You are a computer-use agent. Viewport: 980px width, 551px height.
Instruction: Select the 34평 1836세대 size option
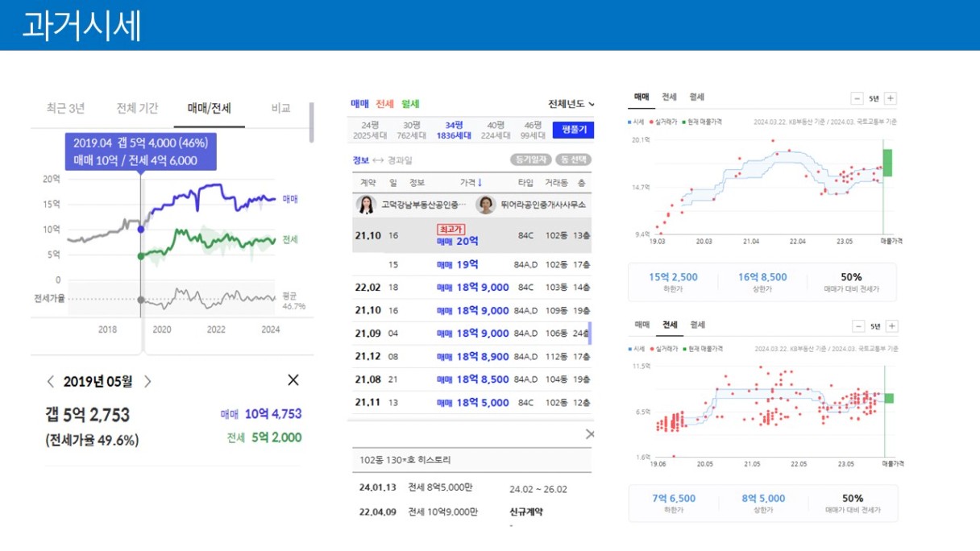454,130
